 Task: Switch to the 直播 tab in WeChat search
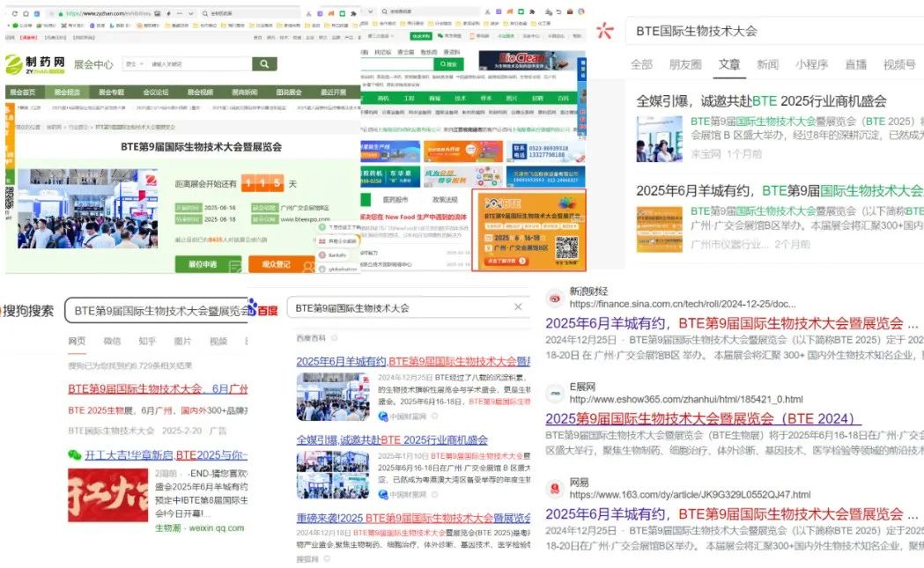pyautogui.click(x=855, y=64)
